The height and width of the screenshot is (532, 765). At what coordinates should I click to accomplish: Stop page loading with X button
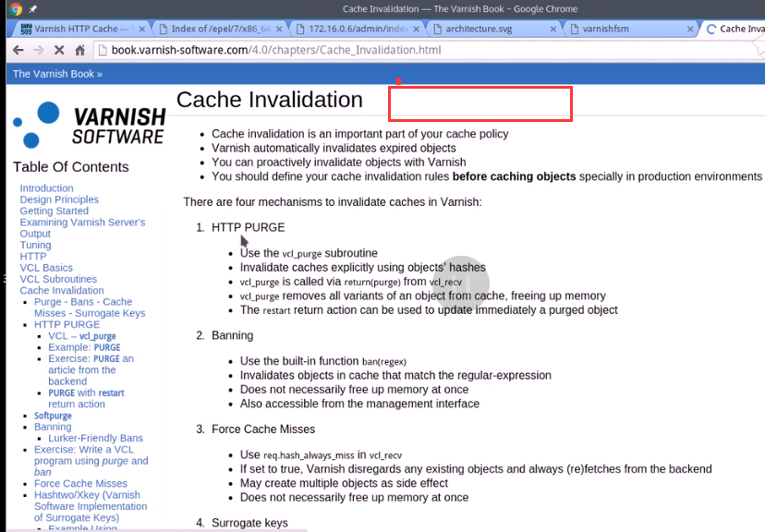59,50
